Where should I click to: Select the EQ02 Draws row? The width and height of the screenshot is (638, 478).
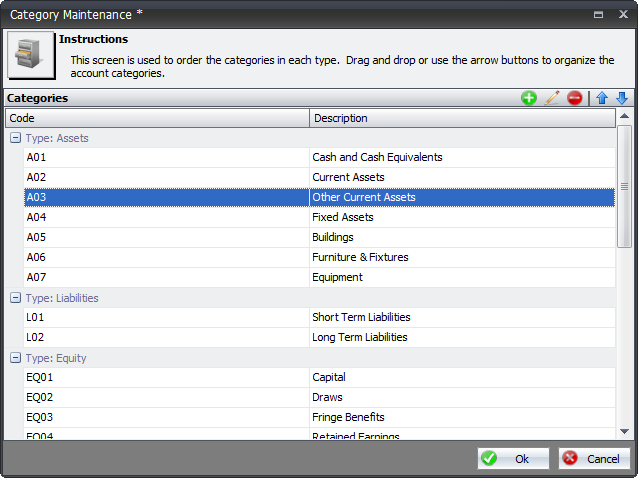[x=318, y=397]
